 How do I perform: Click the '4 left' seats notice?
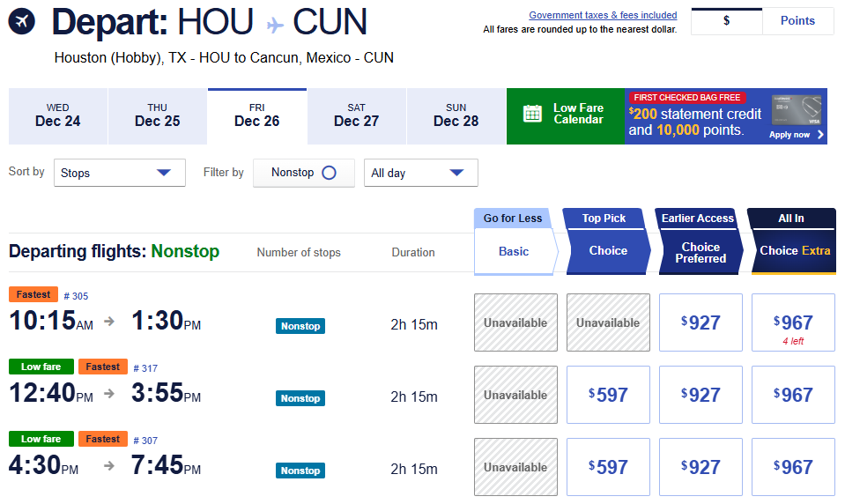[793, 341]
